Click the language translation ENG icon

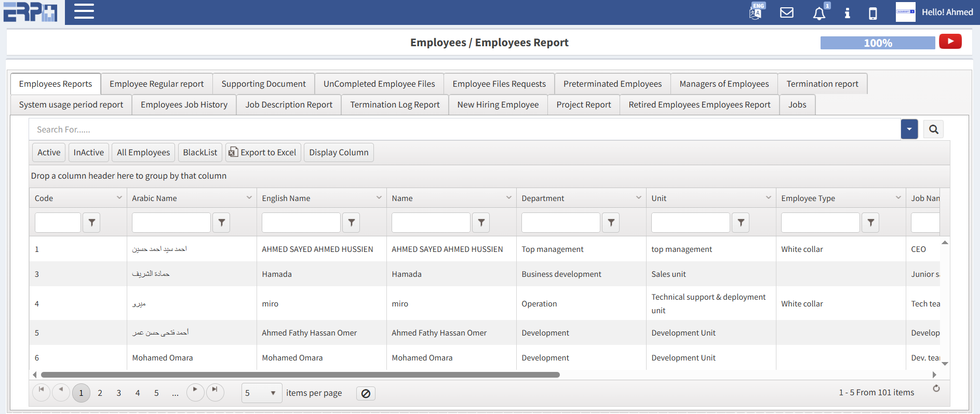756,12
